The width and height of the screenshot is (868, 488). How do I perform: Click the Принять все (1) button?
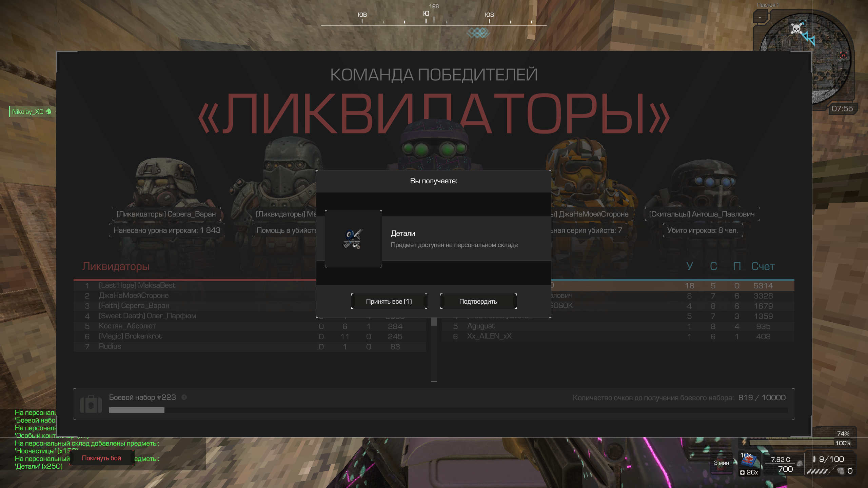click(389, 301)
